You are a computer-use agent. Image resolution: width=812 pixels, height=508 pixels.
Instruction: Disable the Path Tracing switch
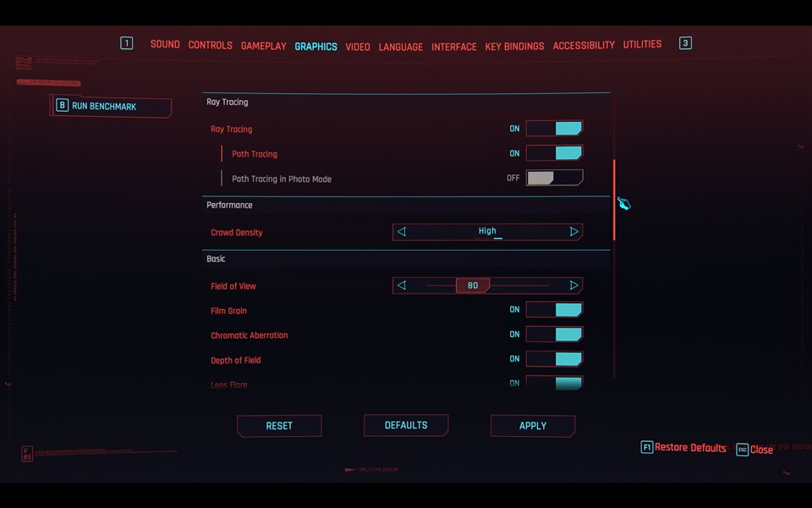554,154
